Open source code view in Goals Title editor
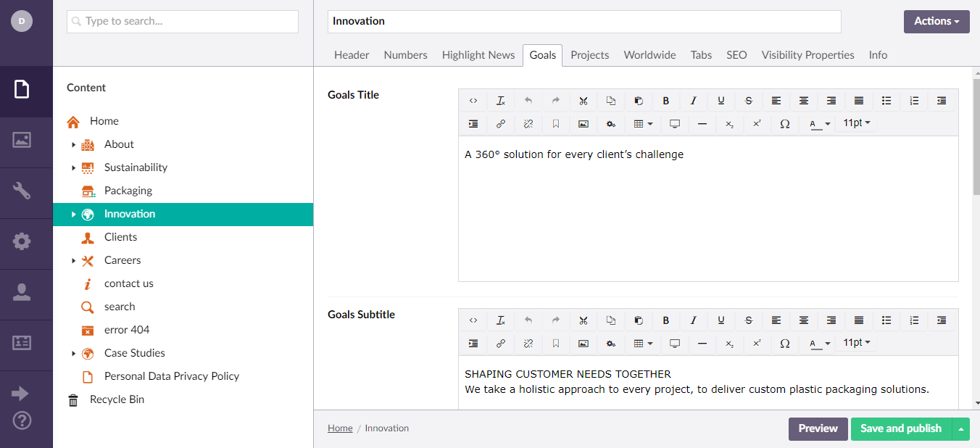Image resolution: width=980 pixels, height=448 pixels. [x=473, y=101]
